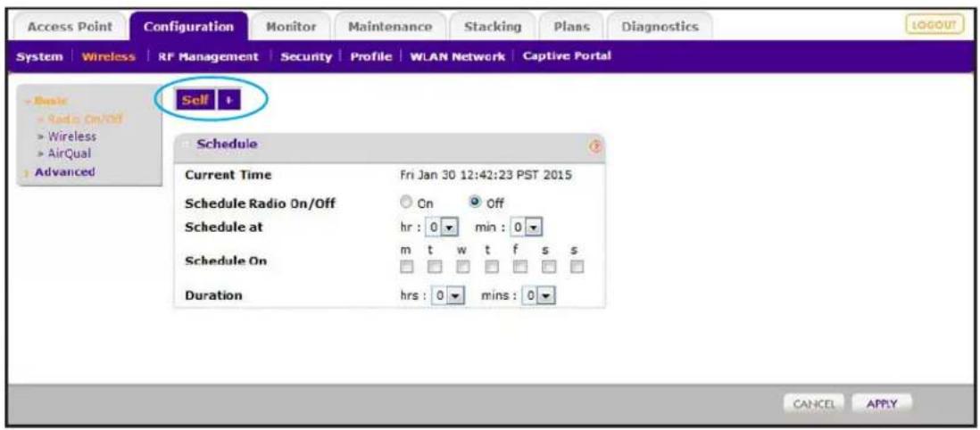Click the current time value text
980x430 pixels.
click(486, 176)
